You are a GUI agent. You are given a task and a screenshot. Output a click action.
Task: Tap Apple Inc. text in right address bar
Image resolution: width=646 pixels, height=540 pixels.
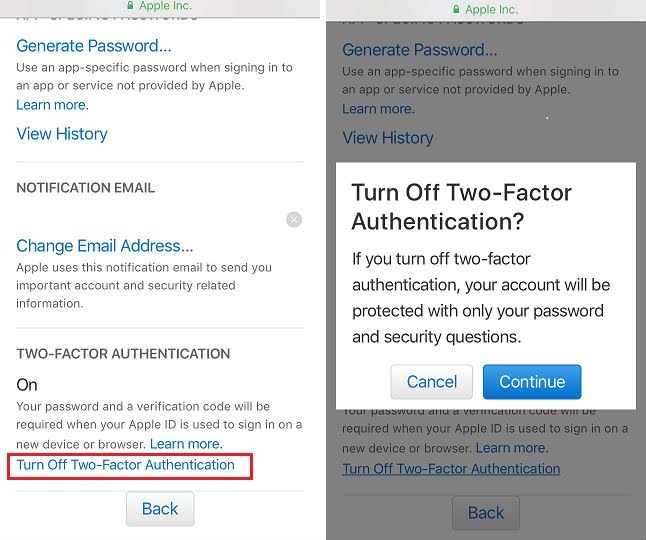point(492,9)
